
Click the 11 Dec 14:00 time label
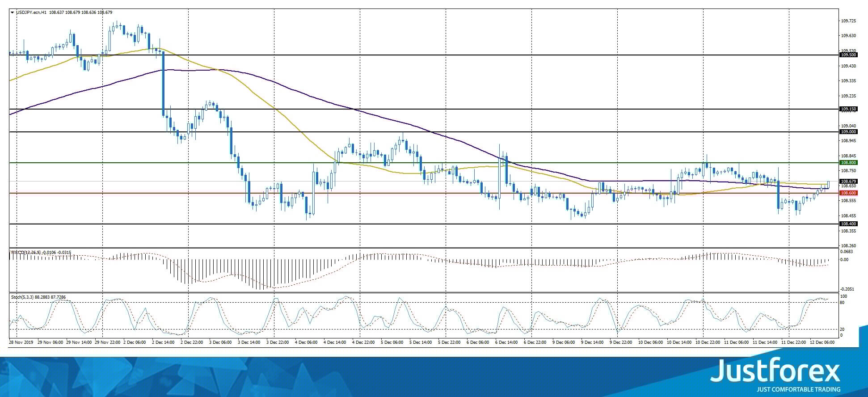point(765,342)
